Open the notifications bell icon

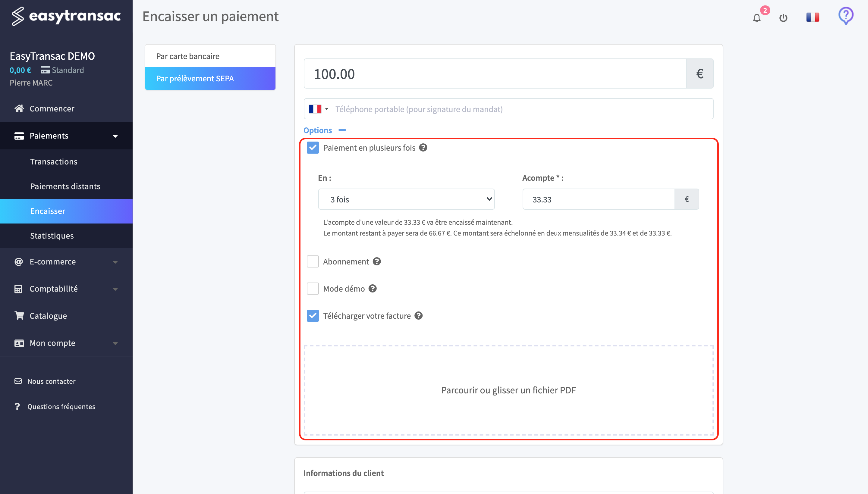757,18
